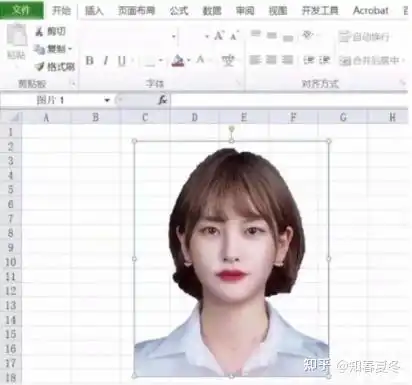
Task: Increase font size with large A
Action: pos(219,35)
